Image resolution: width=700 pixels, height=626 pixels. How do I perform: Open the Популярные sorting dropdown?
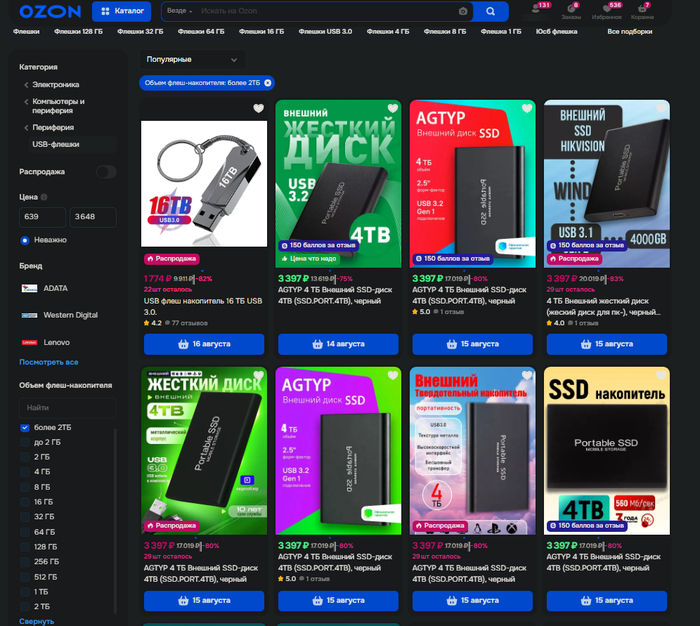click(x=192, y=59)
